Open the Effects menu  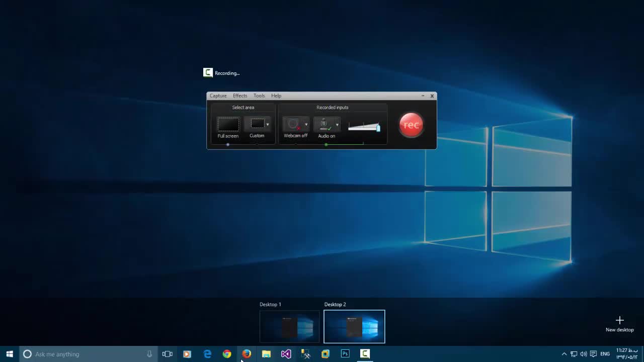[240, 96]
